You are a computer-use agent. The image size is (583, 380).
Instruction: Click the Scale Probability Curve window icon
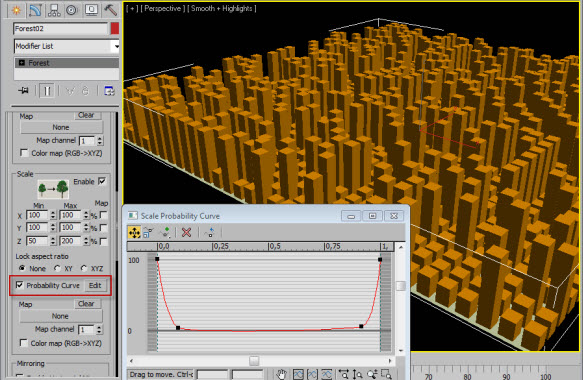coord(132,216)
